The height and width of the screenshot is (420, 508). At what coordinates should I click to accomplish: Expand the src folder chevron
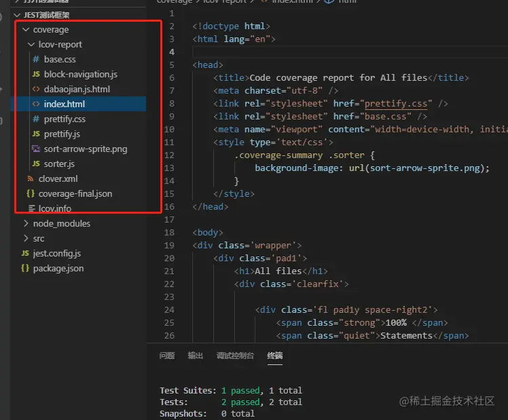point(26,238)
